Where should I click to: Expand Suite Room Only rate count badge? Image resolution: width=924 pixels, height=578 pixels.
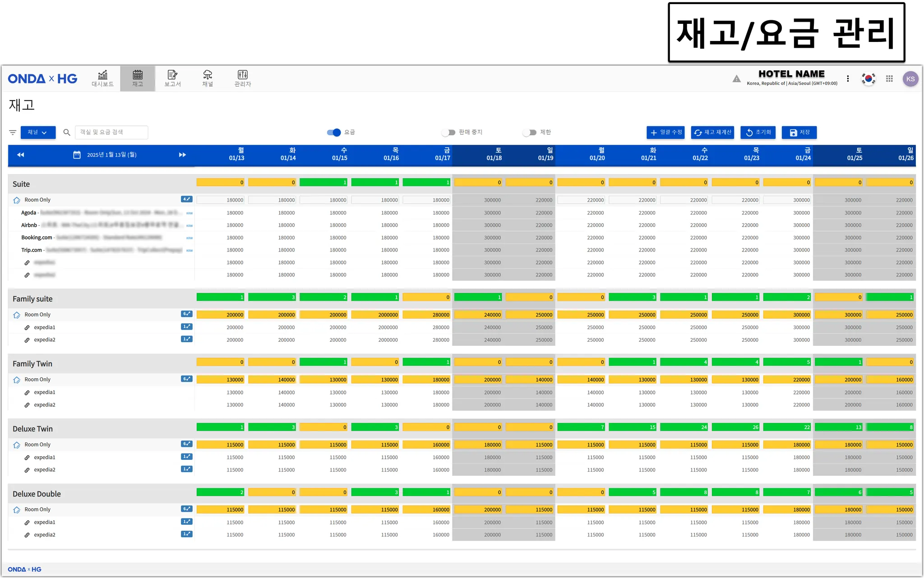(x=186, y=199)
